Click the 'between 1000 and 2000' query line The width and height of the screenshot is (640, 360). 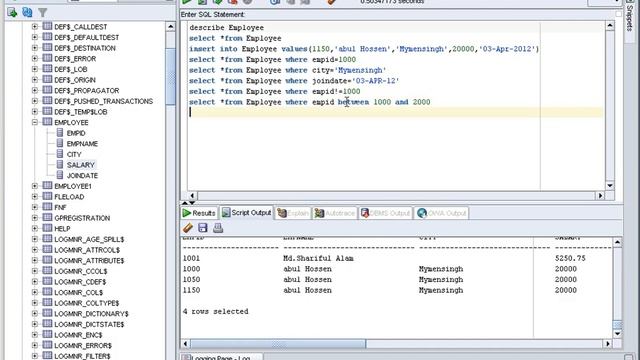(x=309, y=102)
